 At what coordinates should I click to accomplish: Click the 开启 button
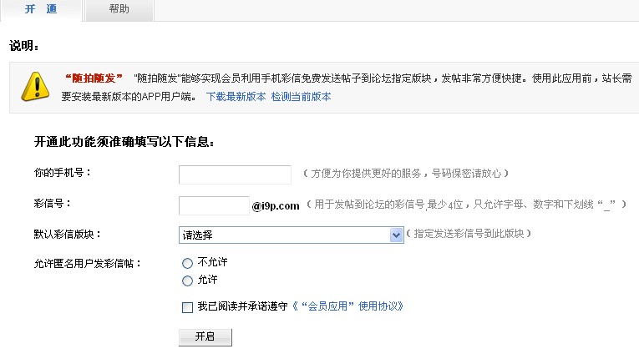pos(205,337)
